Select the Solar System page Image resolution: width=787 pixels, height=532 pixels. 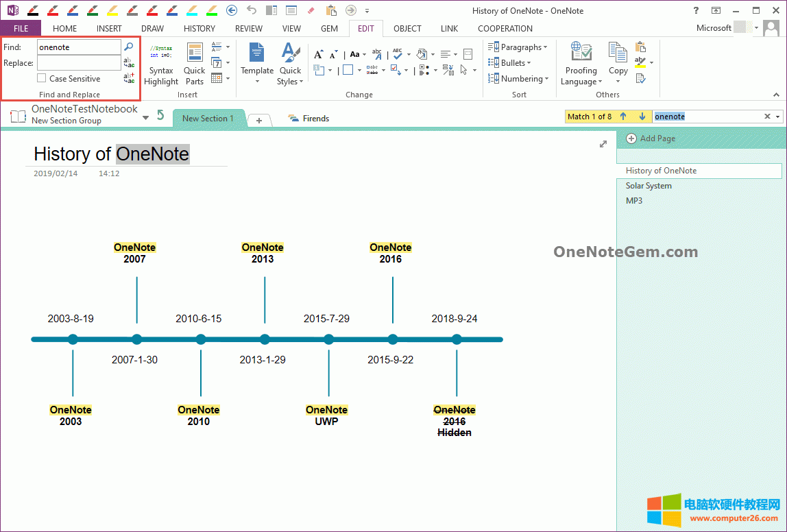point(649,186)
